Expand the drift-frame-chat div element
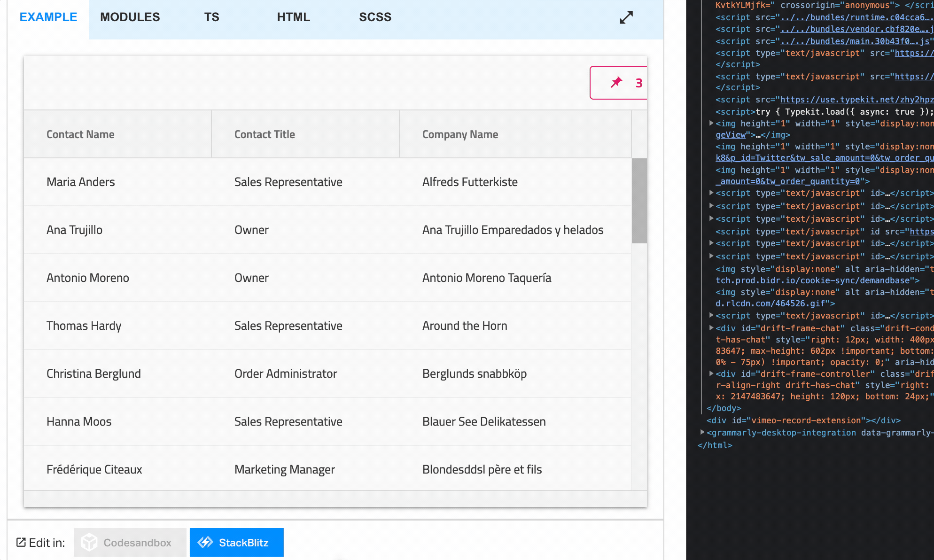The height and width of the screenshot is (560, 934). click(x=712, y=328)
